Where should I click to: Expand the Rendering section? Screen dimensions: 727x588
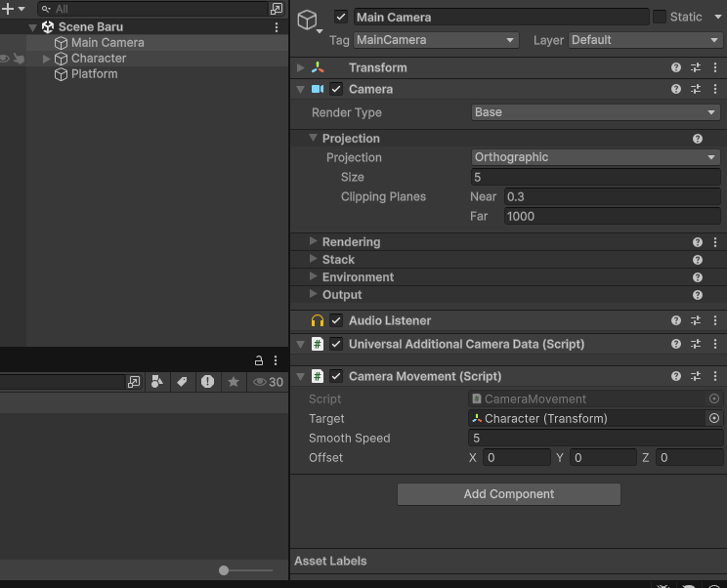click(313, 241)
